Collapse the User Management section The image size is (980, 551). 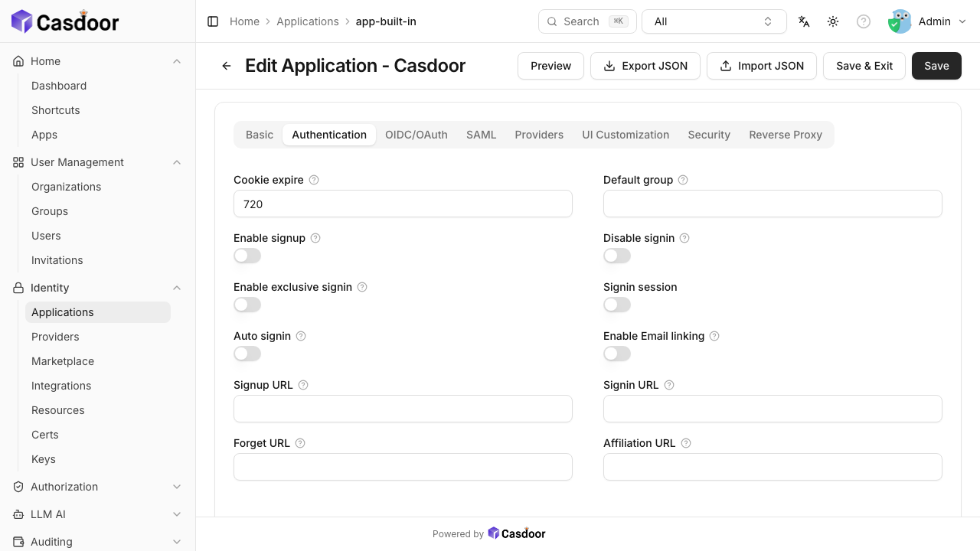click(x=98, y=162)
